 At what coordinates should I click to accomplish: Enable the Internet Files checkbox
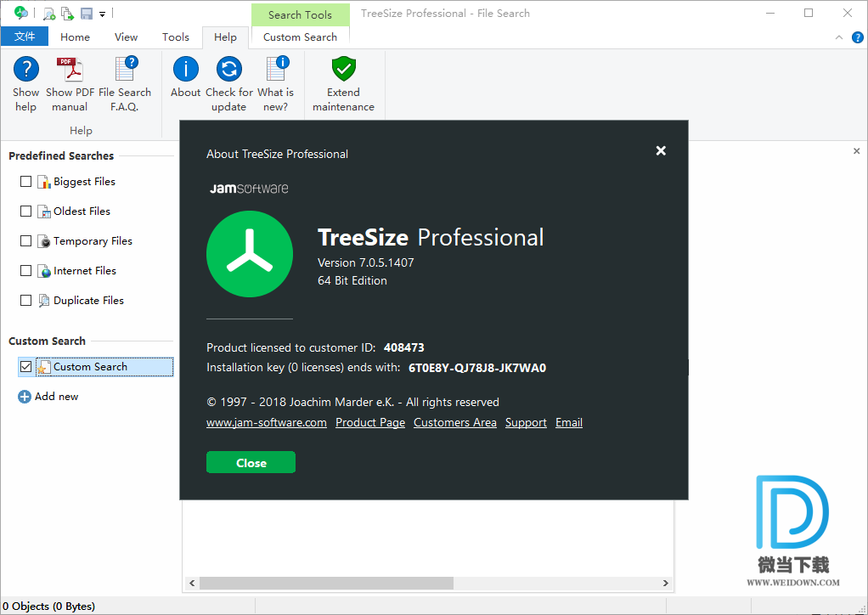pos(25,271)
